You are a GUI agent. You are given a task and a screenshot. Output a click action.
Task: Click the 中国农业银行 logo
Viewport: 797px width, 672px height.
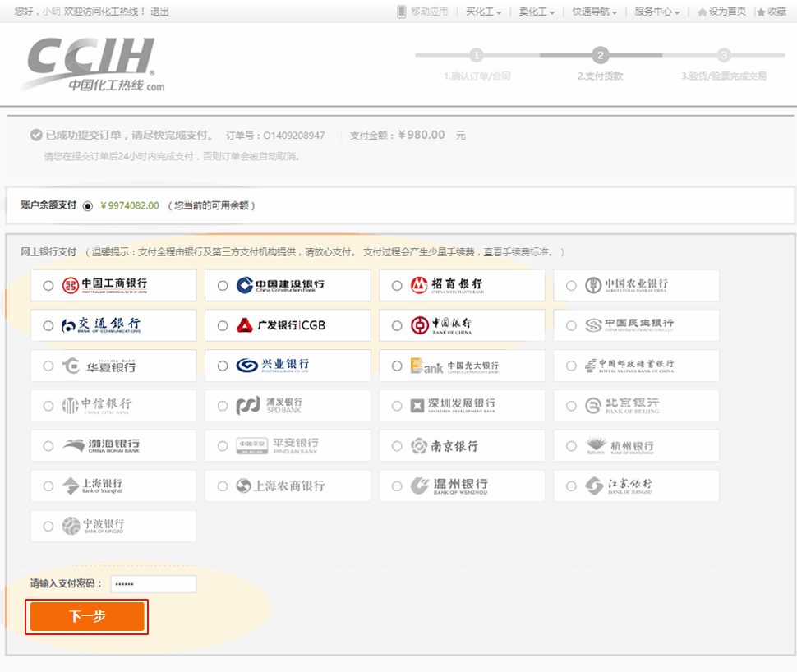tap(626, 285)
